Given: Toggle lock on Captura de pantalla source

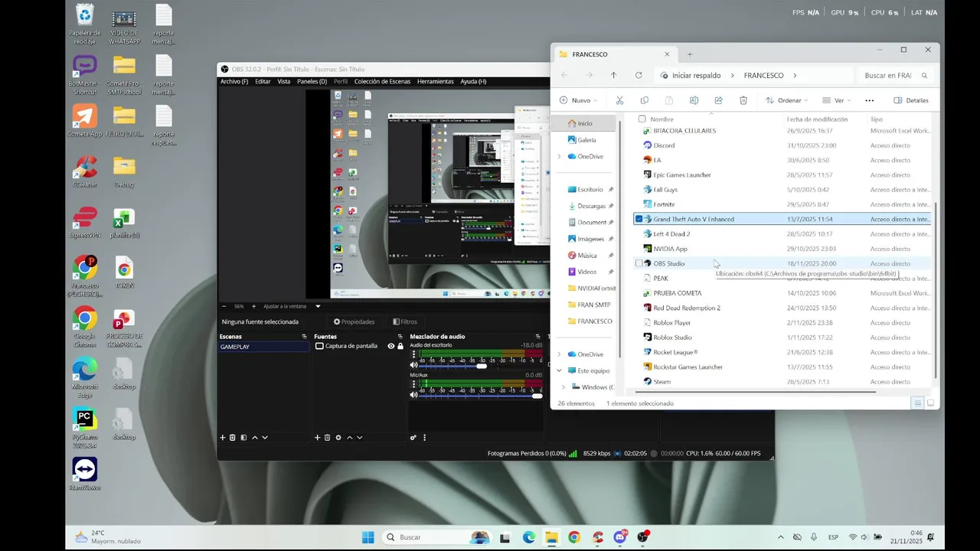Looking at the screenshot, I should pos(400,346).
